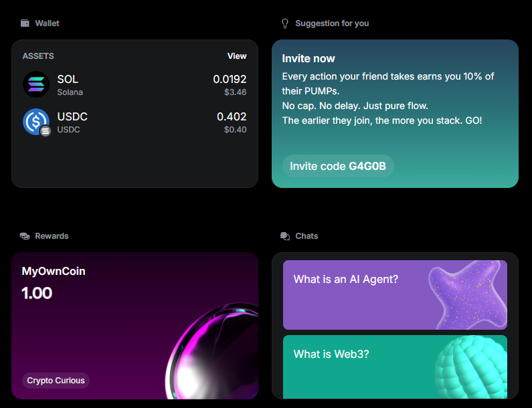Select the USDC balance 0.402 row
Image resolution: width=532 pixels, height=408 pixels.
click(x=135, y=122)
